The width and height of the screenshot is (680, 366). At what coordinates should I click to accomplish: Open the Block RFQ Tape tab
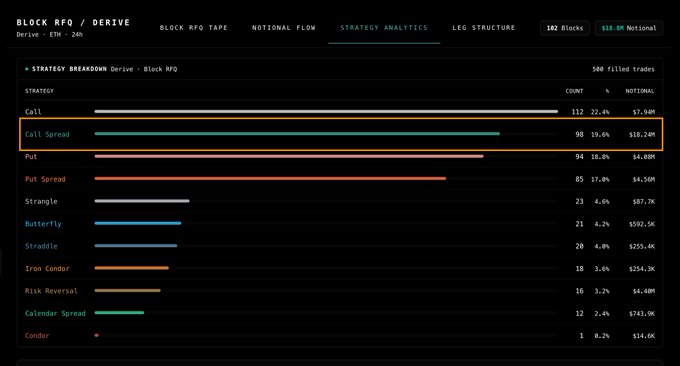pyautogui.click(x=193, y=28)
